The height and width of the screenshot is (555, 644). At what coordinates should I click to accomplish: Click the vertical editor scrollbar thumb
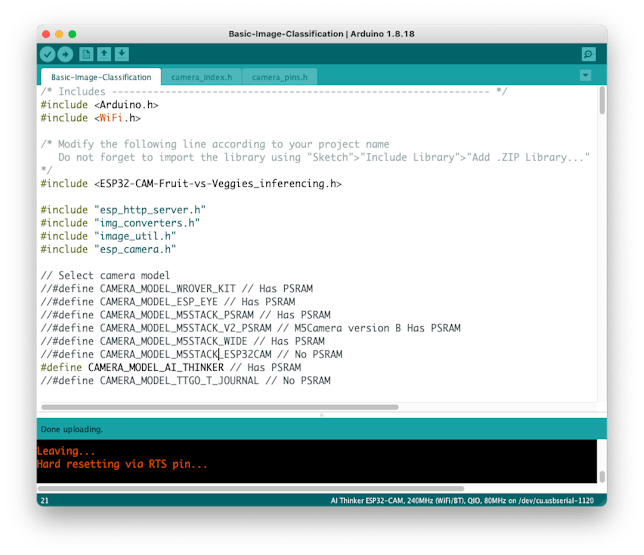pyautogui.click(x=602, y=100)
